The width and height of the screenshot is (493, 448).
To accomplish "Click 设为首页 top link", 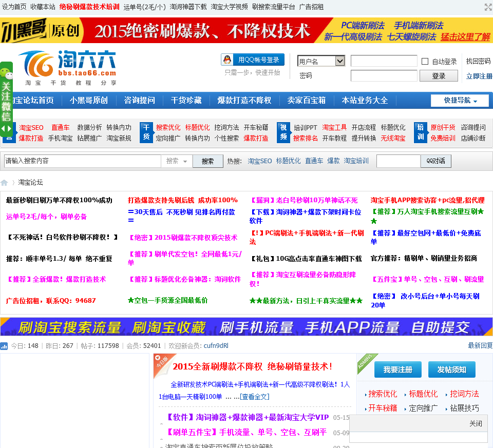I will 14,7.
